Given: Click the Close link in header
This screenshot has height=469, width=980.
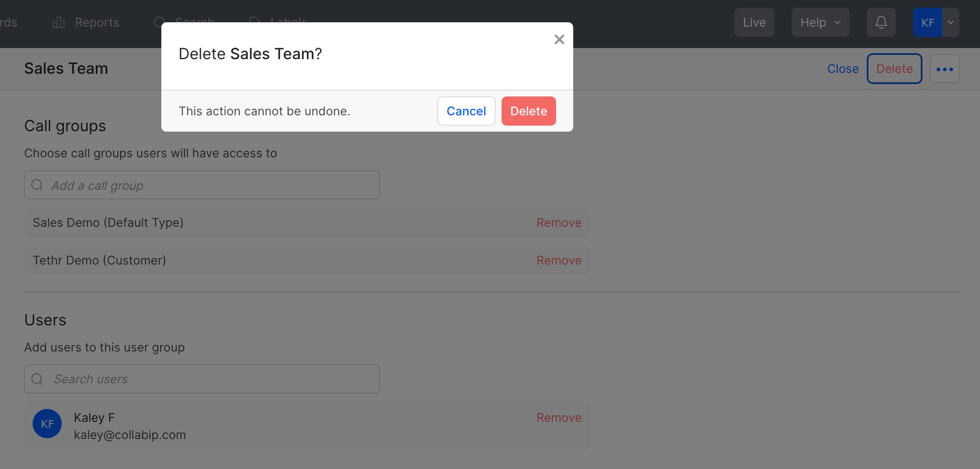Looking at the screenshot, I should [843, 69].
